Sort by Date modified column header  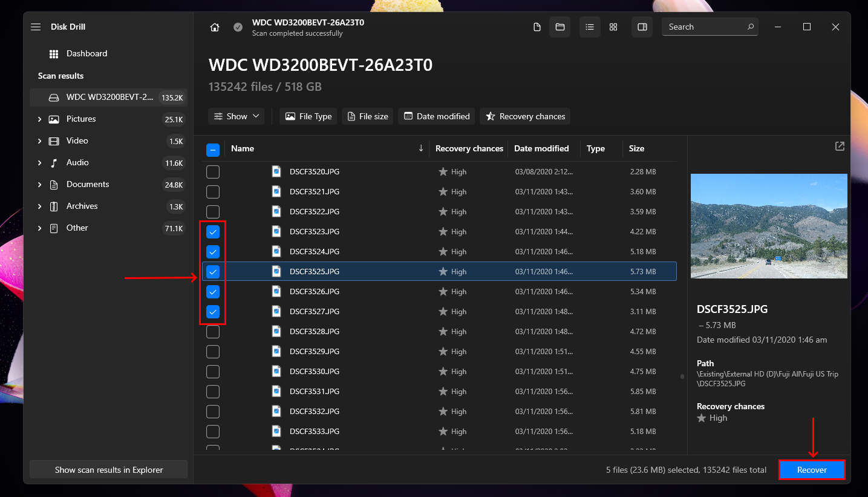tap(541, 148)
